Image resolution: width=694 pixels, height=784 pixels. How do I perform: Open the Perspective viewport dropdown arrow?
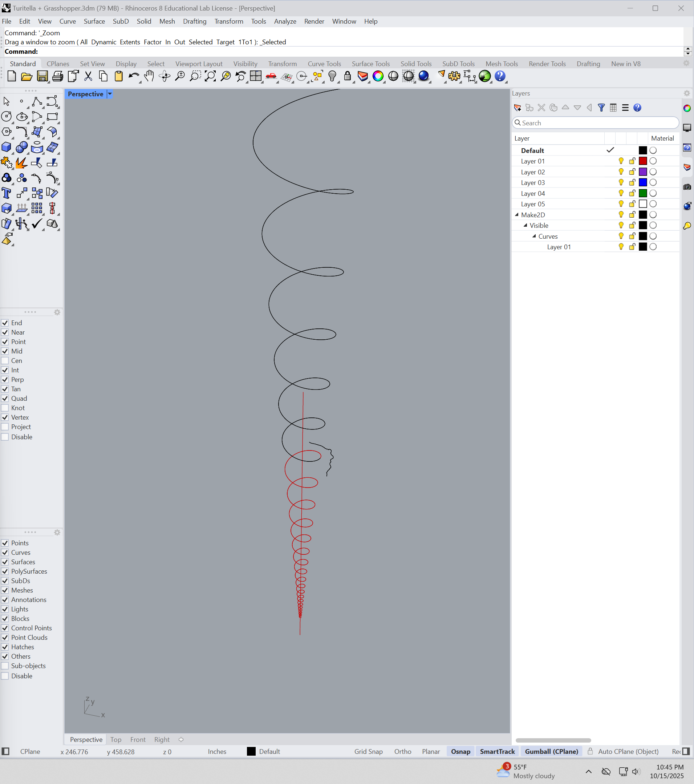[x=110, y=94]
